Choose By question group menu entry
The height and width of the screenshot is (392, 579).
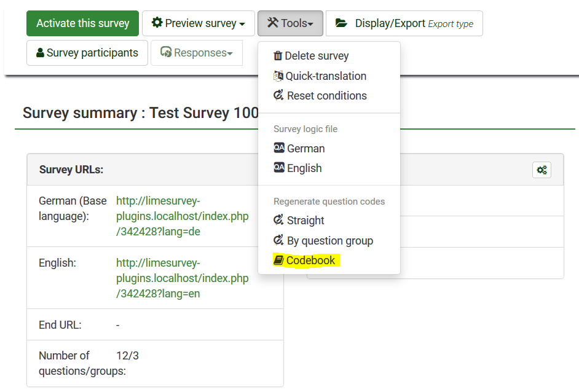[x=329, y=241]
